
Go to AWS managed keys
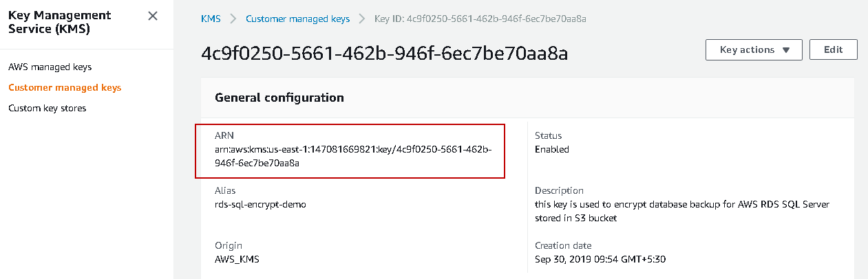pyautogui.click(x=50, y=67)
